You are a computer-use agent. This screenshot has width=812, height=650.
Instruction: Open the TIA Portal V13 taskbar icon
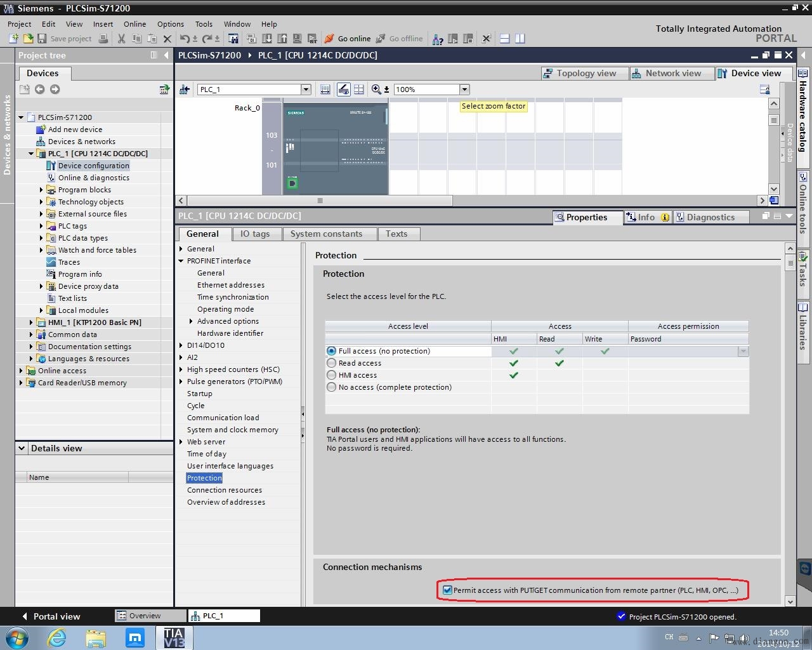point(174,637)
